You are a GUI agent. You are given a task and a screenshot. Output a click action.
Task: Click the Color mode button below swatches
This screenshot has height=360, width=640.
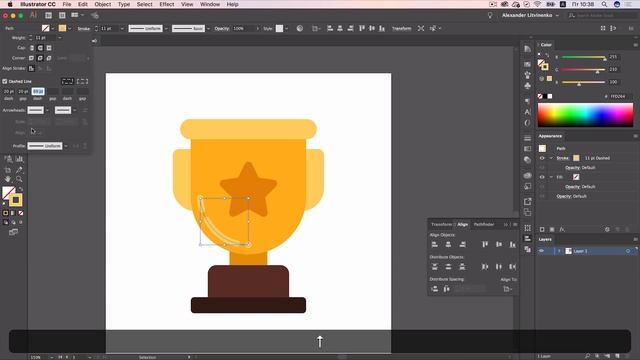click(x=6, y=213)
